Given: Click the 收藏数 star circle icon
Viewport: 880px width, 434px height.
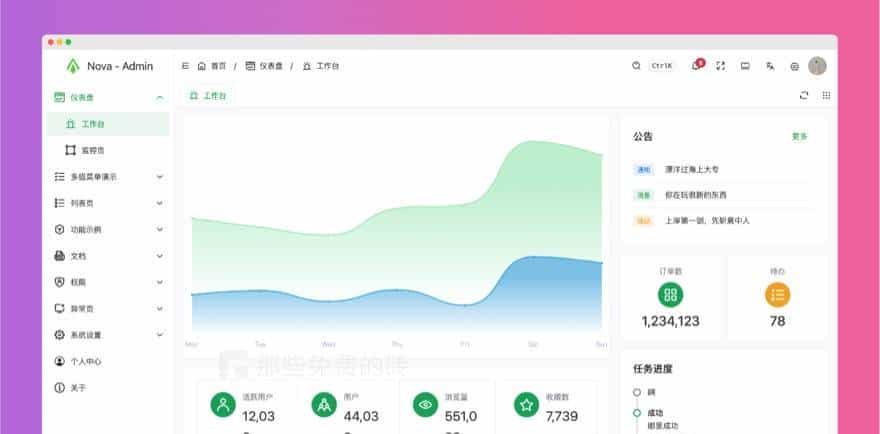Looking at the screenshot, I should coord(526,404).
